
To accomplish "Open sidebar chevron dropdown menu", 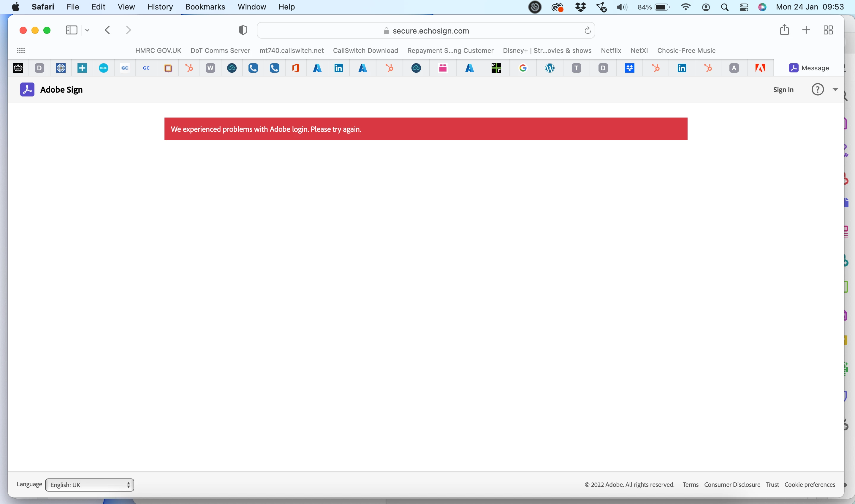I will click(87, 30).
